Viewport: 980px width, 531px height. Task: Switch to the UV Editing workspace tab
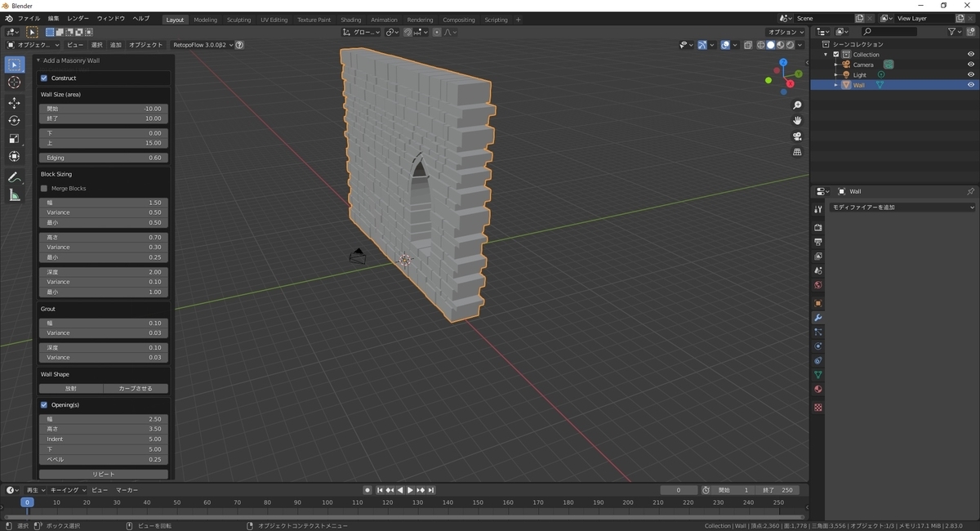pos(274,20)
